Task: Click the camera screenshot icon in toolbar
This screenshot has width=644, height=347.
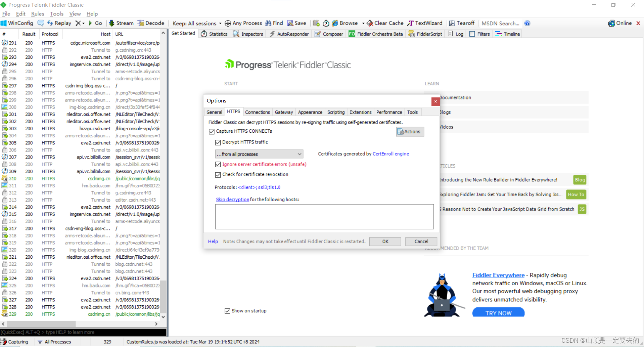Action: [316, 23]
